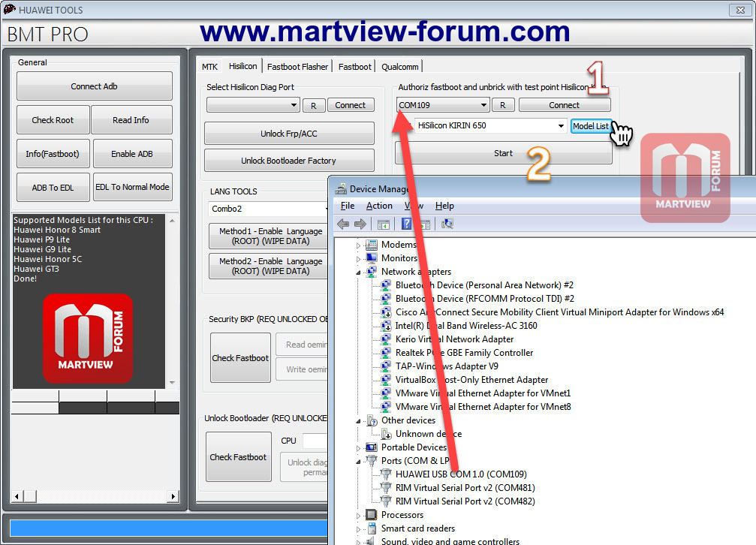Open the Fastboot Flasher tab
Viewport: 756px width, 545px height.
(x=297, y=67)
